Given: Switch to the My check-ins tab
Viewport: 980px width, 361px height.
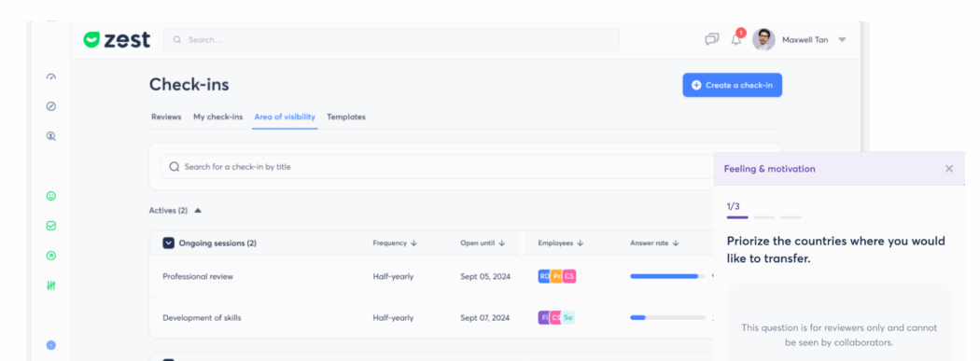Looking at the screenshot, I should pos(217,117).
